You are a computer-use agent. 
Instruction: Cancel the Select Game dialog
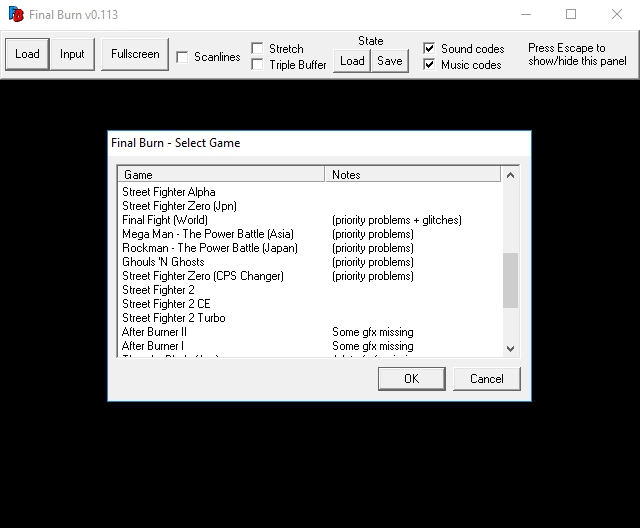487,379
